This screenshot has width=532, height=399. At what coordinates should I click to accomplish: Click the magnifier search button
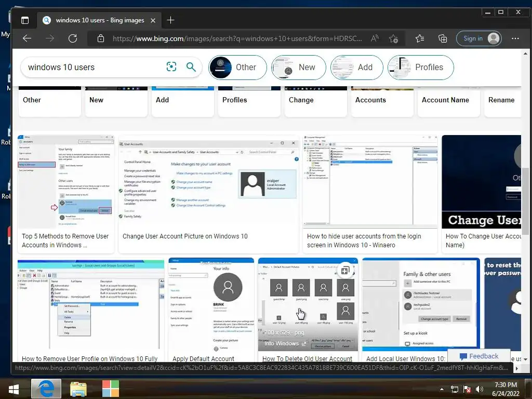[191, 67]
